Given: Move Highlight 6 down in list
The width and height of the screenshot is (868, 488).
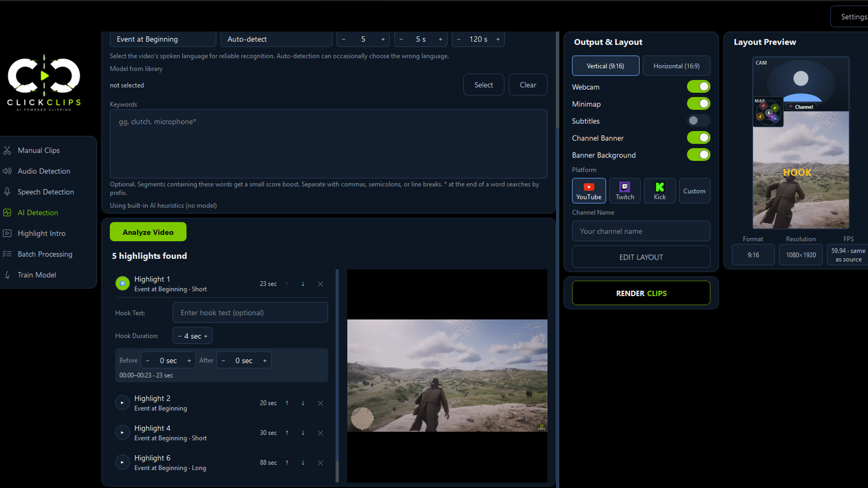Looking at the screenshot, I should 303,463.
